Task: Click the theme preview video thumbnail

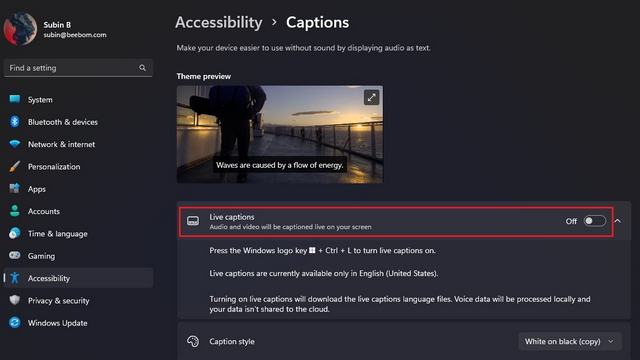Action: tap(280, 134)
